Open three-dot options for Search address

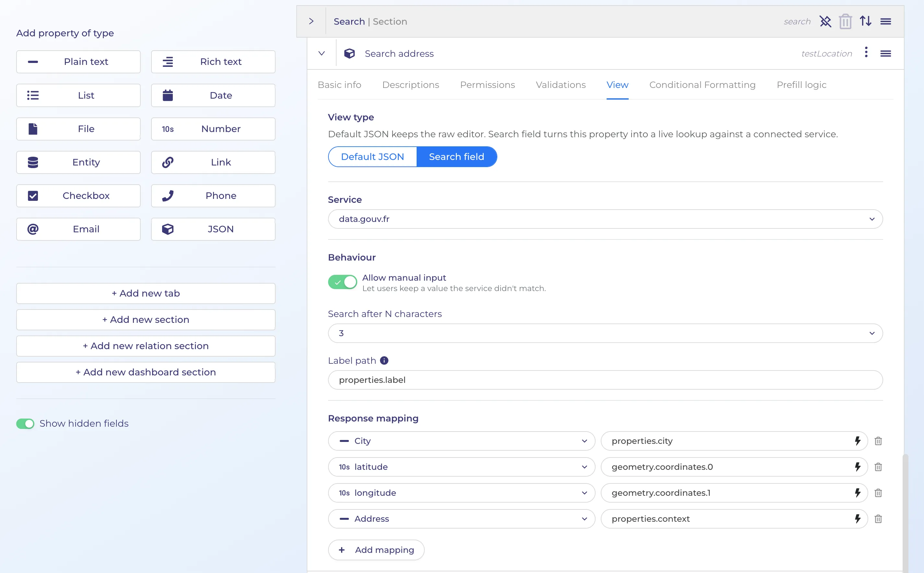(x=866, y=52)
